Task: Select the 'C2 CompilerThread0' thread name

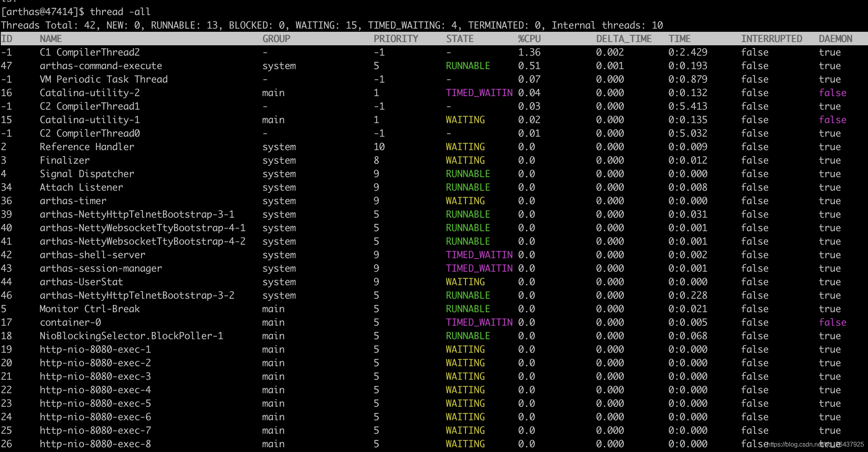Action: tap(90, 133)
